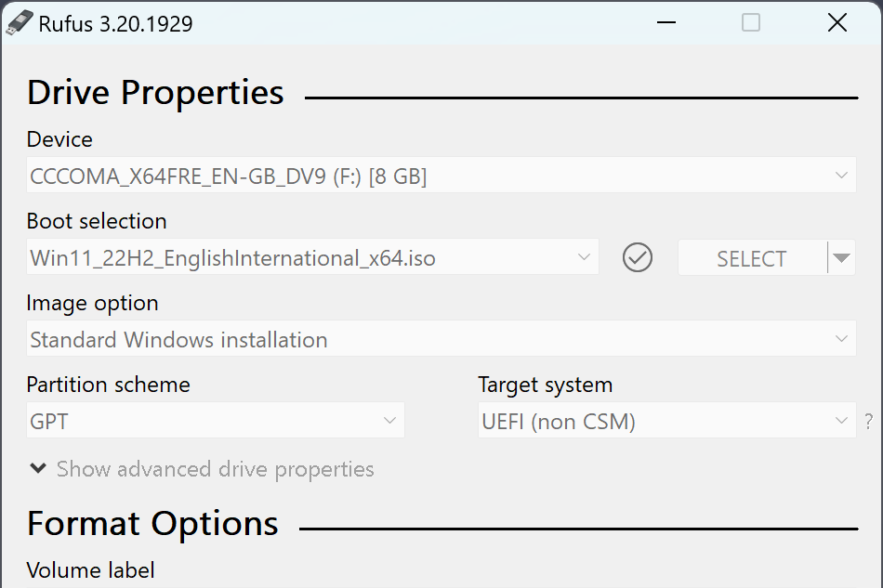Click the Boot selection label
Viewport: 883px width, 588px height.
tap(97, 221)
